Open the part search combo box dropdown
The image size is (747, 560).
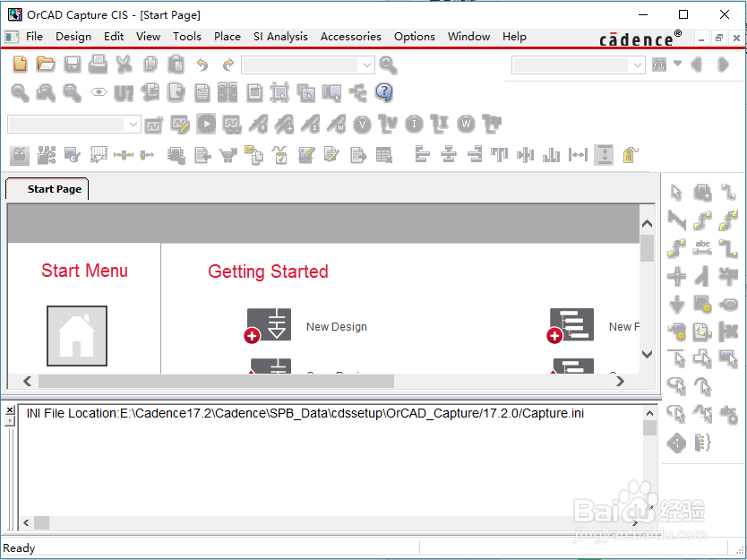[367, 65]
